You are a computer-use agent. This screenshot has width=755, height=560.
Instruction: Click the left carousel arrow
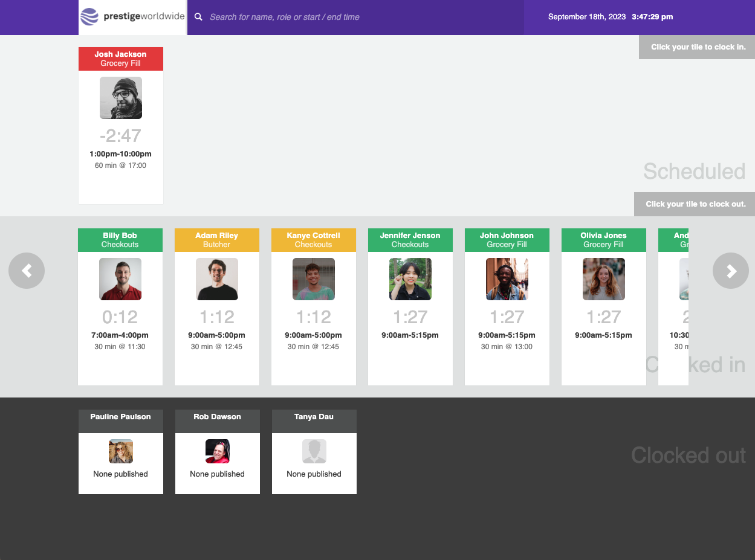(x=27, y=271)
